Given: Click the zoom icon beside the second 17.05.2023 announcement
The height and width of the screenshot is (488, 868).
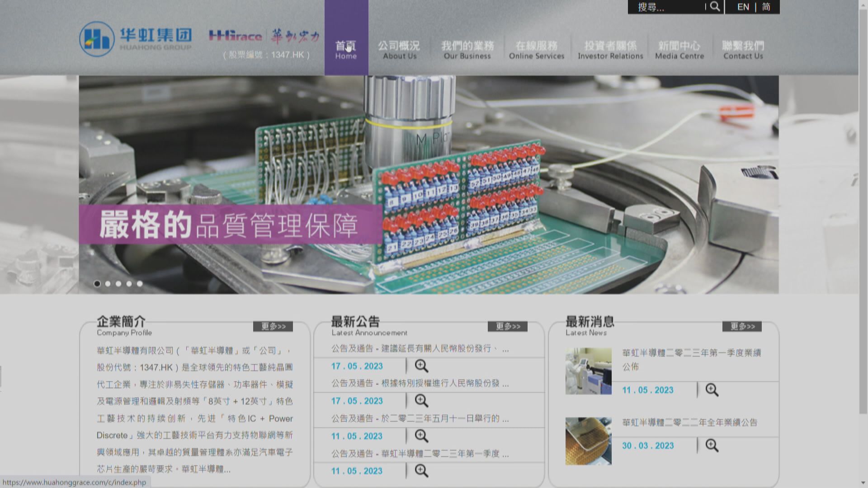Looking at the screenshot, I should (422, 400).
